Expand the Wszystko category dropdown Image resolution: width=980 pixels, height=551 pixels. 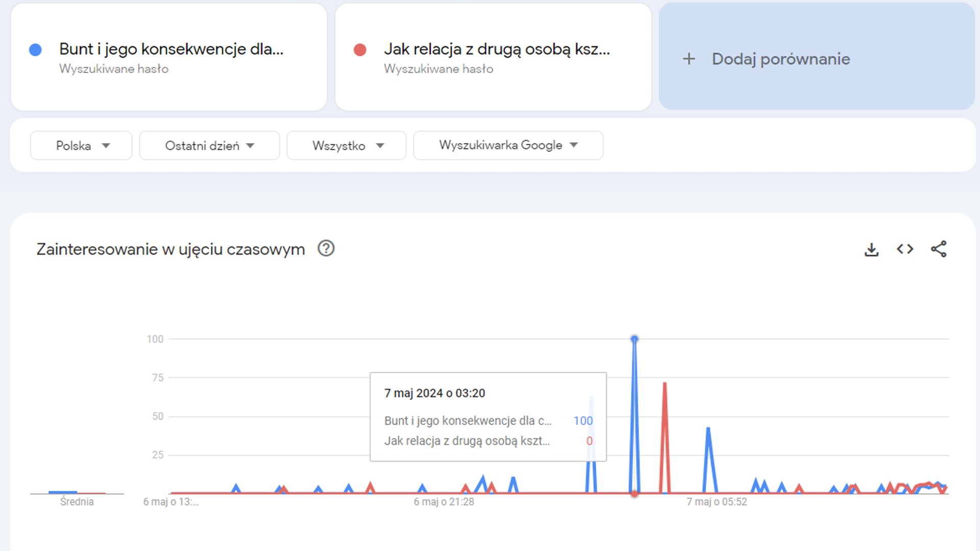(347, 146)
